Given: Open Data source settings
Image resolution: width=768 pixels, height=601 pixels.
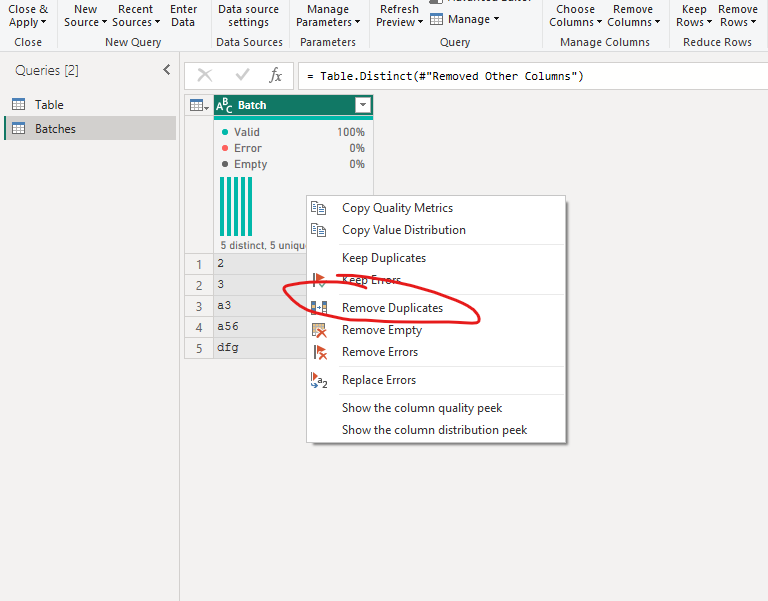Looking at the screenshot, I should click(248, 16).
